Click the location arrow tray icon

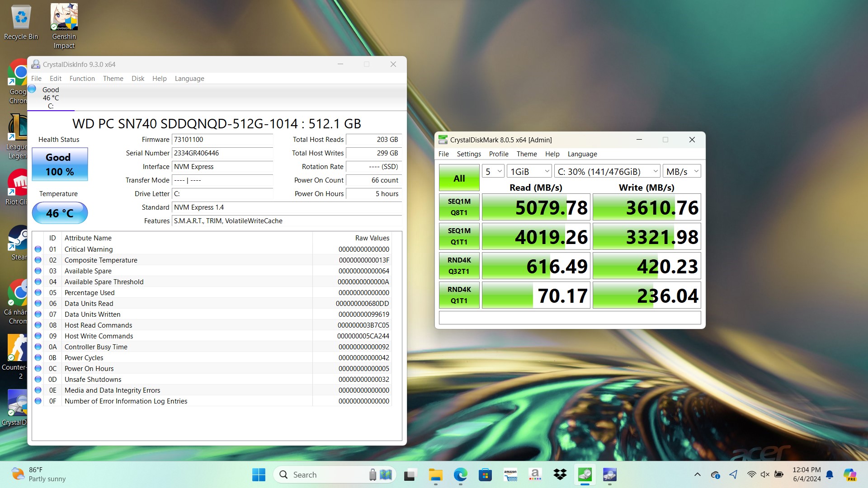(x=733, y=474)
